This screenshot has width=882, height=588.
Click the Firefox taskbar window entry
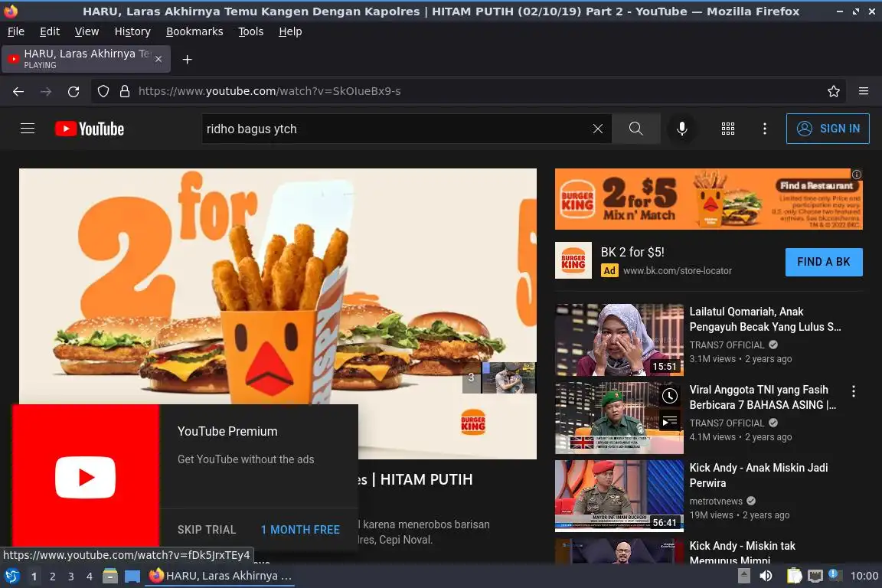220,576
